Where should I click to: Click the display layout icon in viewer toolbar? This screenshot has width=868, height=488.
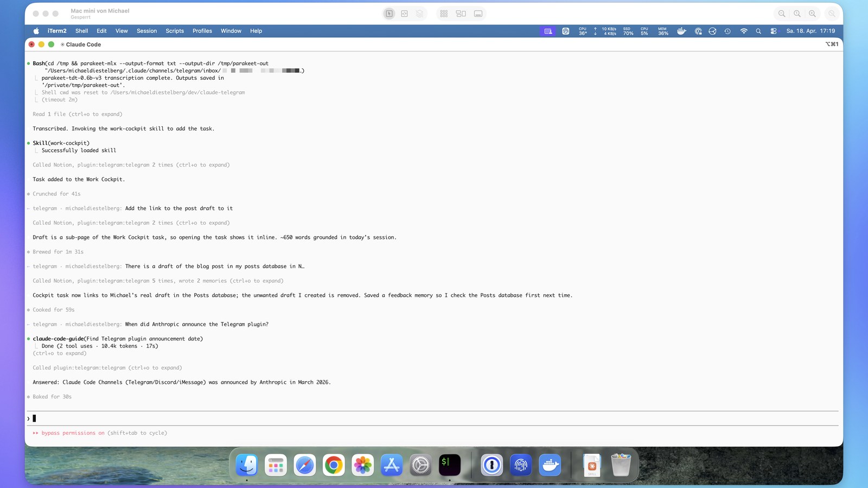461,14
